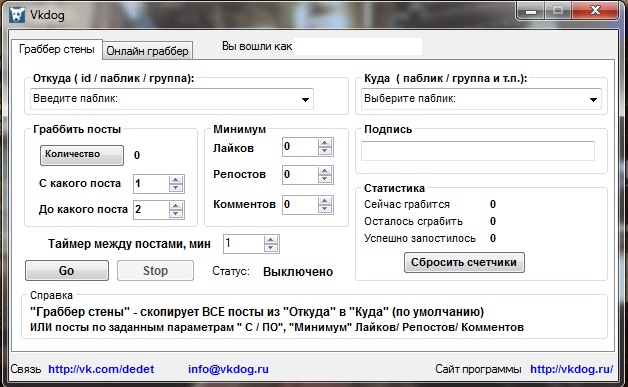The image size is (628, 387).
Task: Click the Сайт программы label
Action: (478, 369)
